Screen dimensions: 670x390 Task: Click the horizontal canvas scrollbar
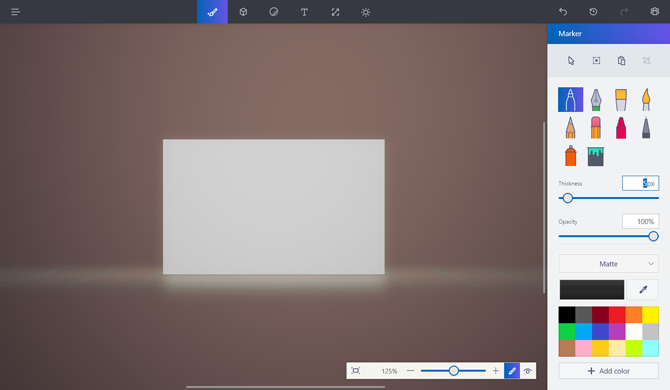coord(285,387)
